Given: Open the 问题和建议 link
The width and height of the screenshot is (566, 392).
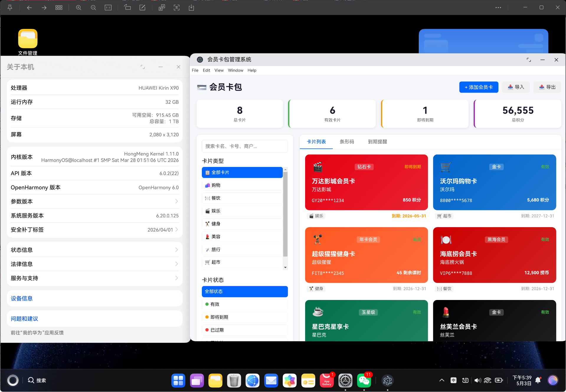Looking at the screenshot, I should click(24, 319).
